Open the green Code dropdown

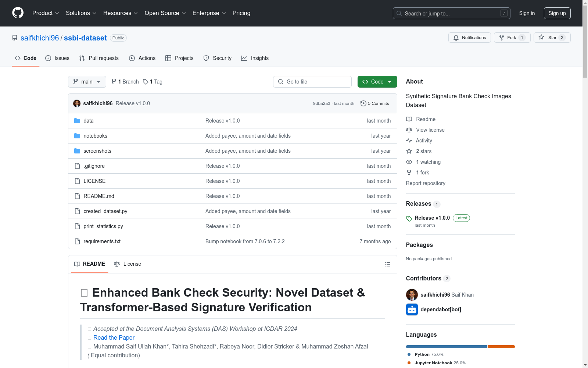(x=377, y=82)
